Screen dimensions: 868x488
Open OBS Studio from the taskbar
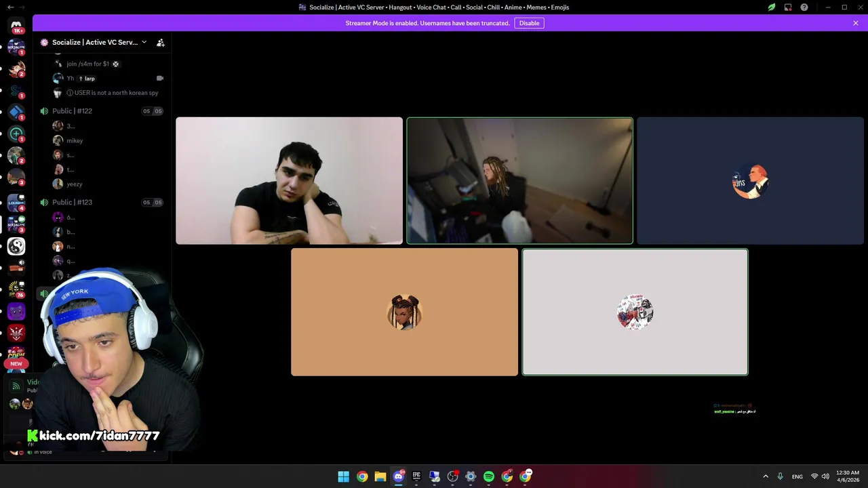[x=453, y=476]
